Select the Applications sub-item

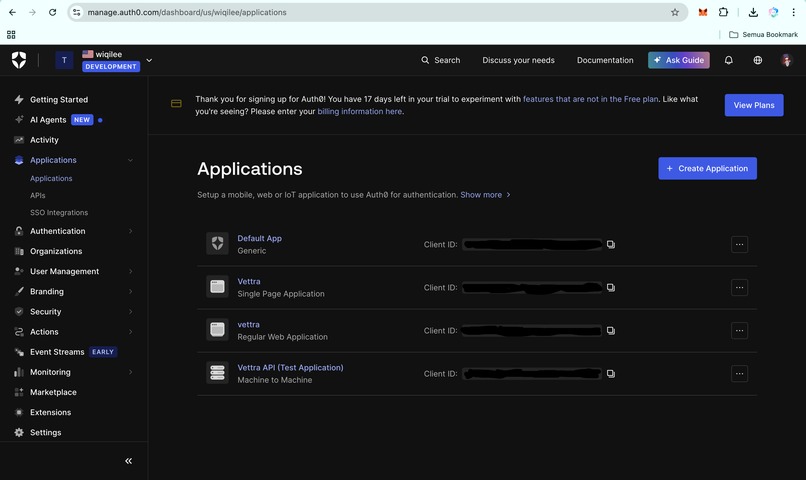(x=51, y=178)
